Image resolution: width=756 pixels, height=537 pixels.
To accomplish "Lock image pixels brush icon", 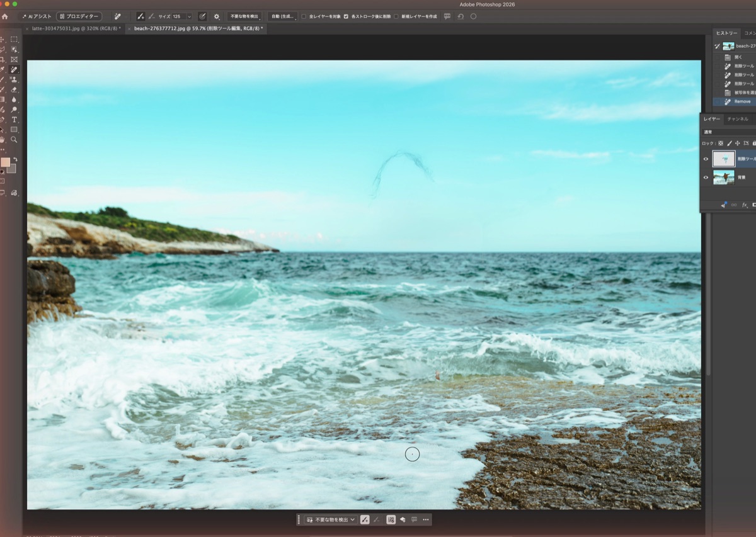I will [x=730, y=144].
